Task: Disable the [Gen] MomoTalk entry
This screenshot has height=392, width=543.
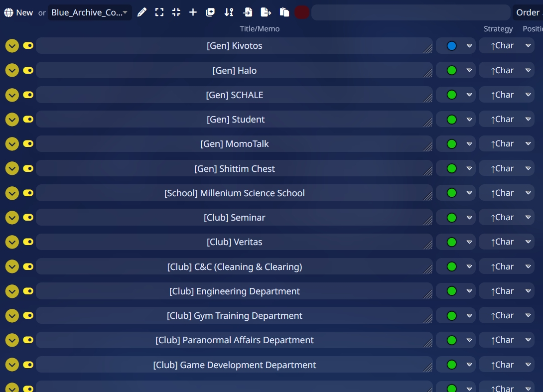Action: coord(28,144)
